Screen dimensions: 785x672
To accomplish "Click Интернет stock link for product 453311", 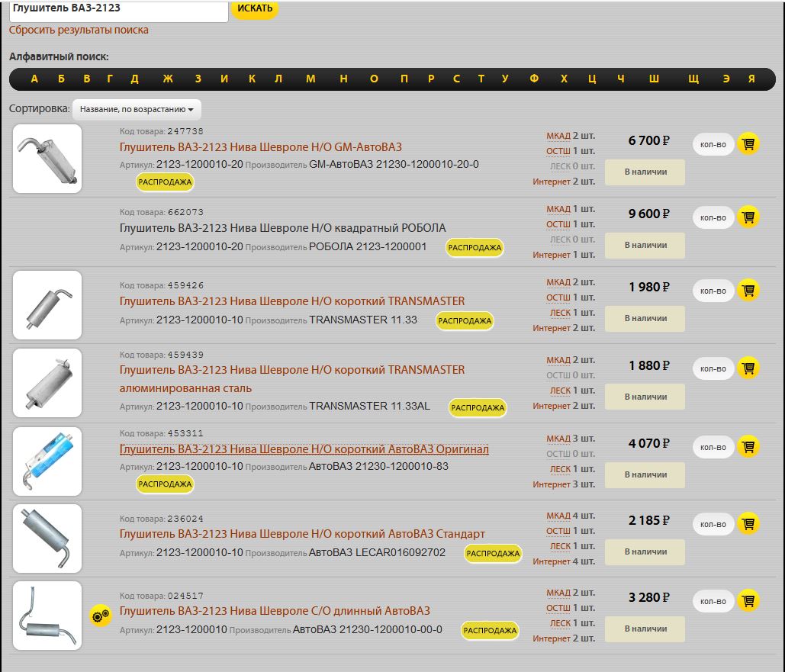I will (x=552, y=484).
